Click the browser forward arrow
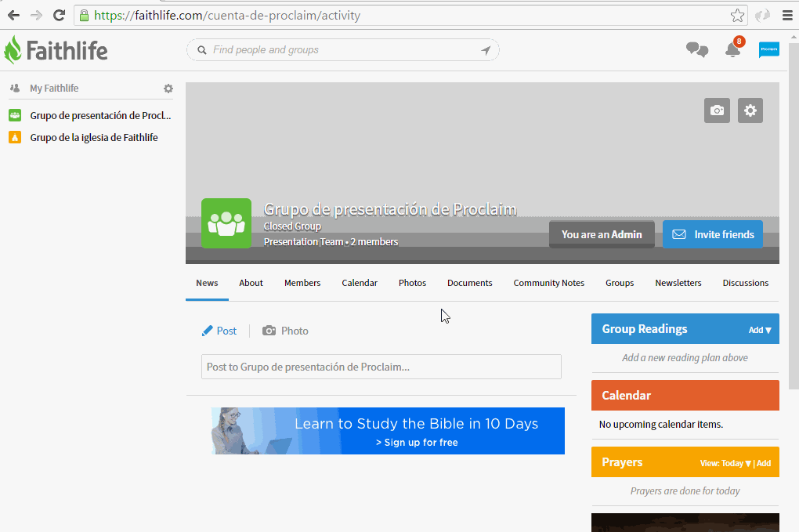Screen dimensions: 799x532 tap(36, 16)
